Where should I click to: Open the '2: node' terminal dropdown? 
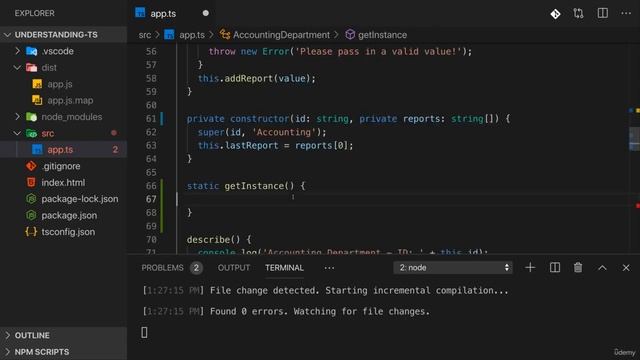(453, 268)
